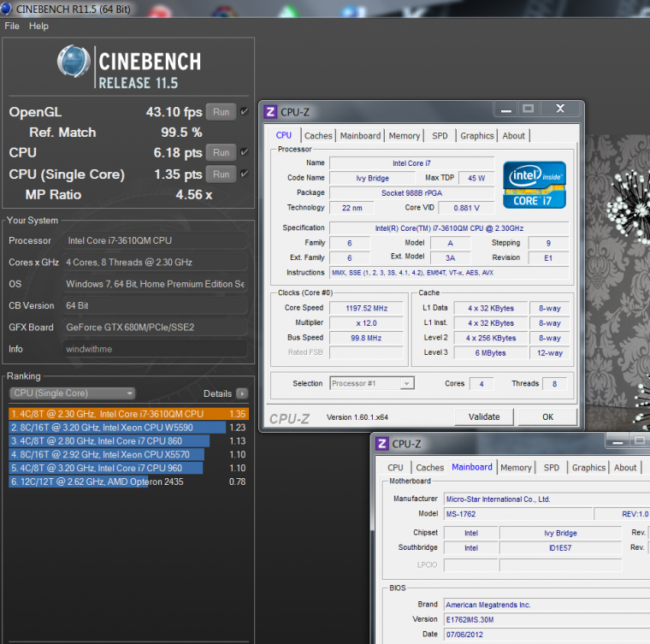
Task: Close the upper CPU-Z window
Action: (x=560, y=109)
